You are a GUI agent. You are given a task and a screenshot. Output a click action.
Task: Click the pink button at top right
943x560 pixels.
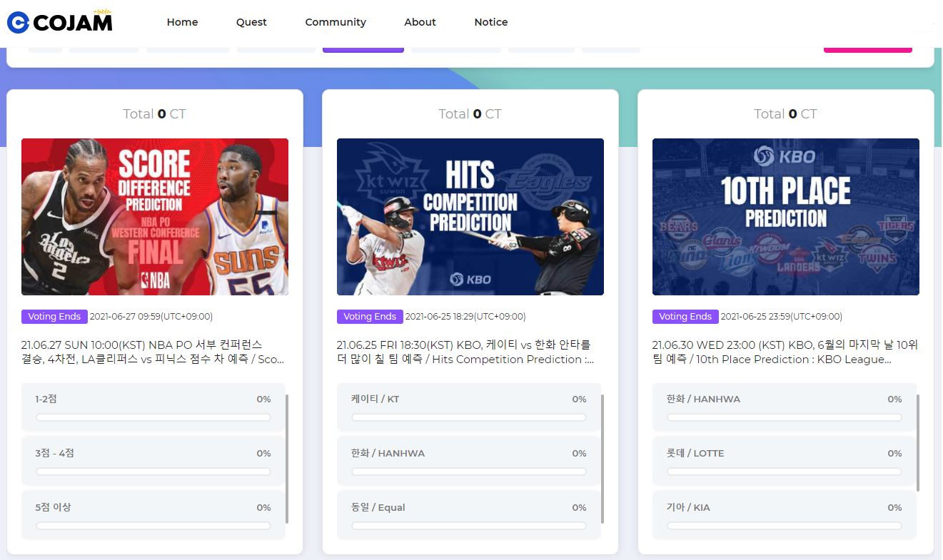(x=868, y=50)
